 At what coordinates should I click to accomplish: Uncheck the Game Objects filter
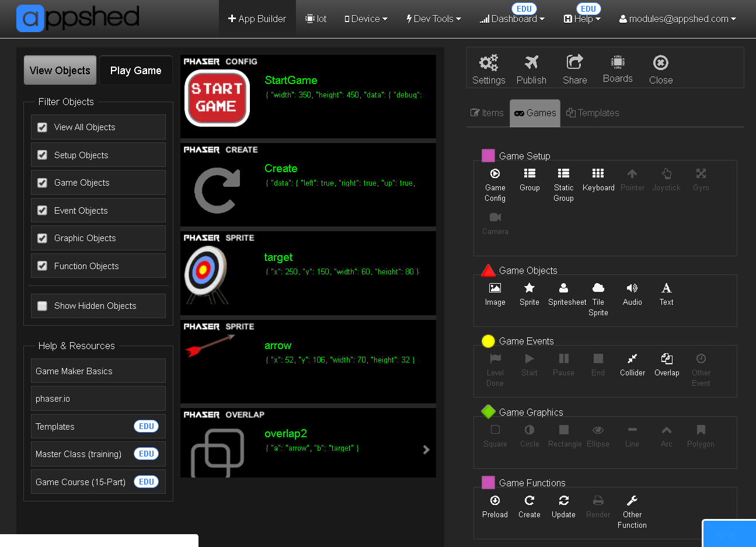click(42, 183)
